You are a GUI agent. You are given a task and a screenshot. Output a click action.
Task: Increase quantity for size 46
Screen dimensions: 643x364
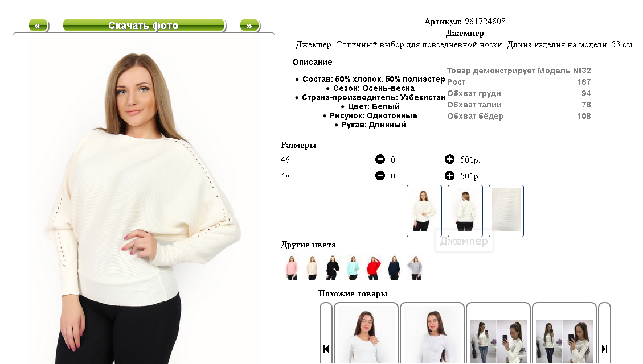(x=449, y=159)
